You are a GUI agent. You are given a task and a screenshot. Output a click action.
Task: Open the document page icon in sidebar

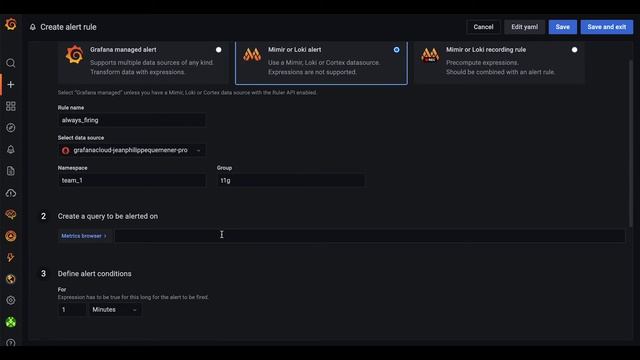coord(11,171)
